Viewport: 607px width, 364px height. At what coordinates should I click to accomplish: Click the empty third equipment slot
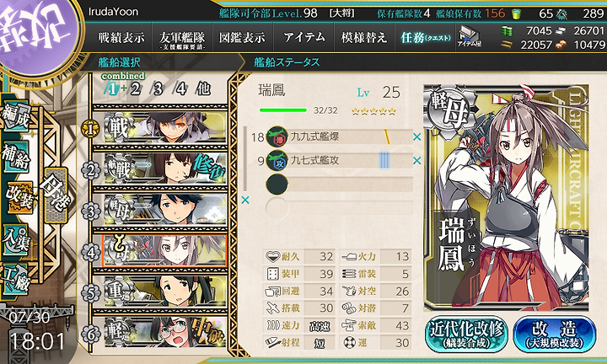[339, 185]
